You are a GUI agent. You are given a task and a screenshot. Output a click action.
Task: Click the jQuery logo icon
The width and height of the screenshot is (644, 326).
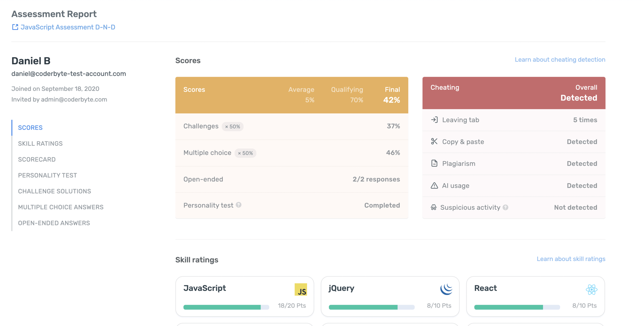(x=446, y=289)
